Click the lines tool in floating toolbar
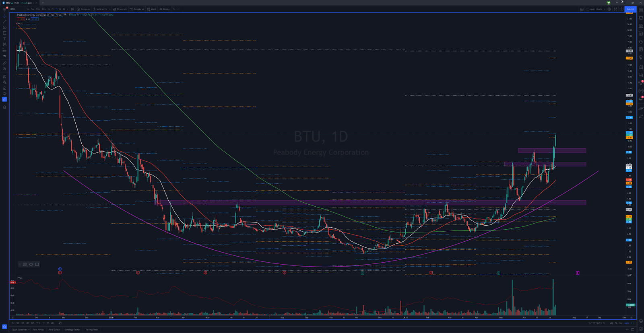 [x=25, y=264]
